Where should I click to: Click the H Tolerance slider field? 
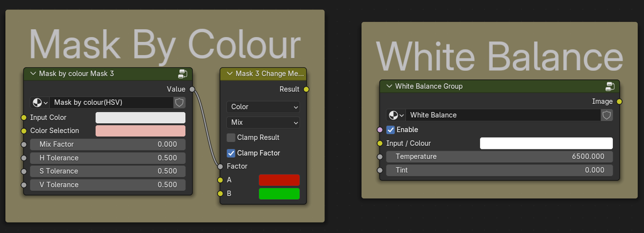coord(108,158)
